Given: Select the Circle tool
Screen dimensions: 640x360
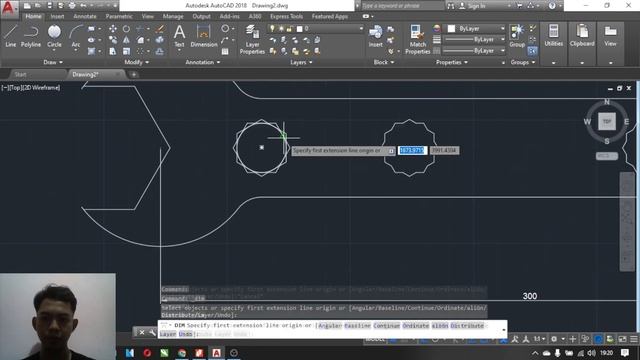Looking at the screenshot, I should pos(54,36).
